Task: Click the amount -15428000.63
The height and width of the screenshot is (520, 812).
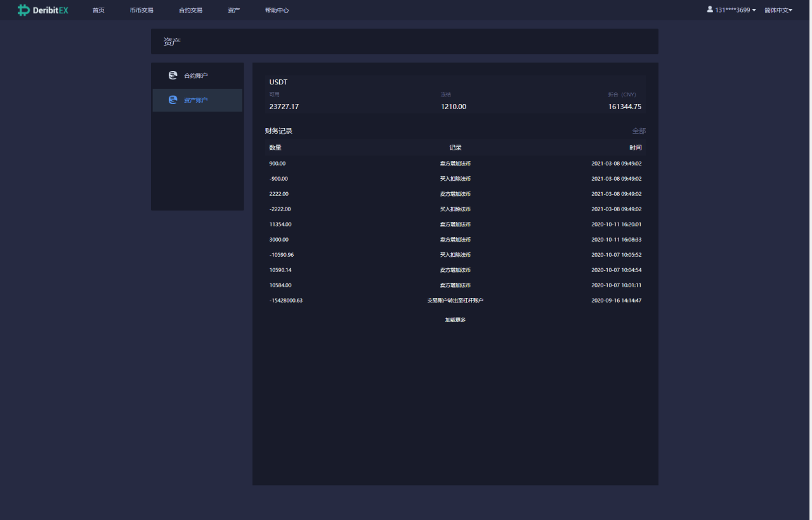Action: tap(286, 301)
